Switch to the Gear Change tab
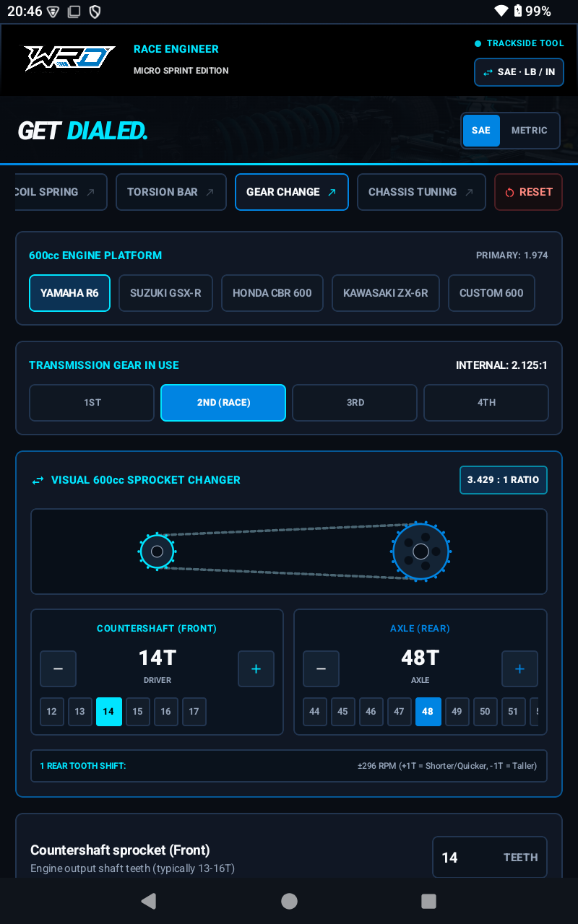 pos(292,192)
